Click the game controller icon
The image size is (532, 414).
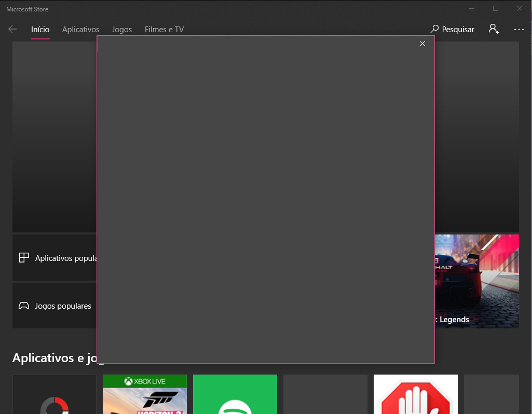(x=24, y=306)
